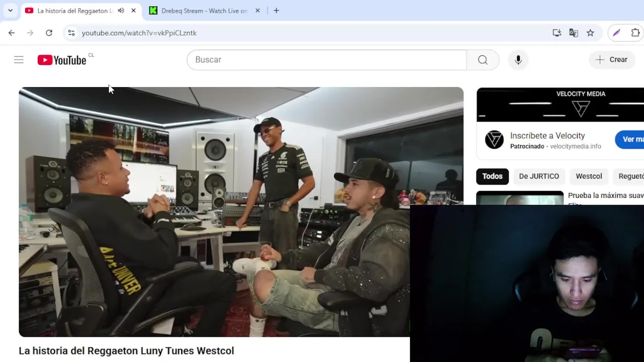Click the main video player
Image resolution: width=644 pixels, height=362 pixels.
(x=241, y=212)
